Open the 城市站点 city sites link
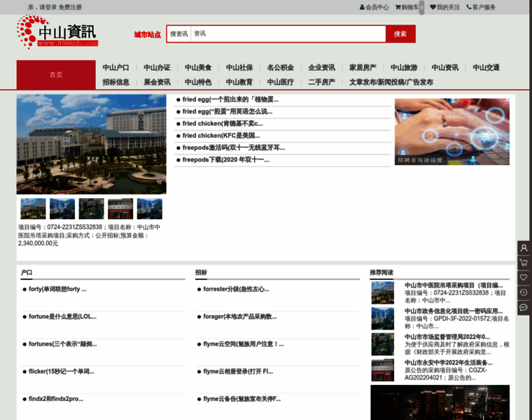Viewport: 532px width, 420px height. [147, 34]
